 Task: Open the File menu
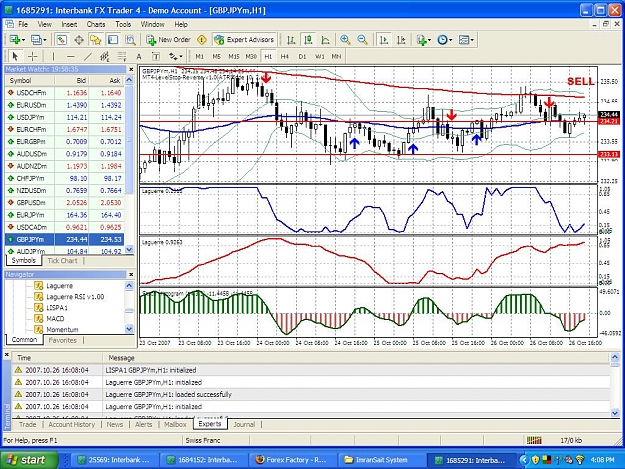pos(23,24)
